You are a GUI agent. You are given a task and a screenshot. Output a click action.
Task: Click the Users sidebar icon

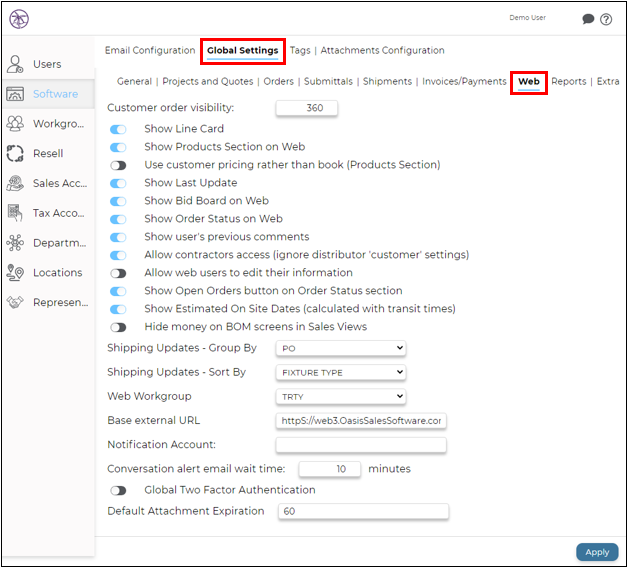click(x=15, y=64)
